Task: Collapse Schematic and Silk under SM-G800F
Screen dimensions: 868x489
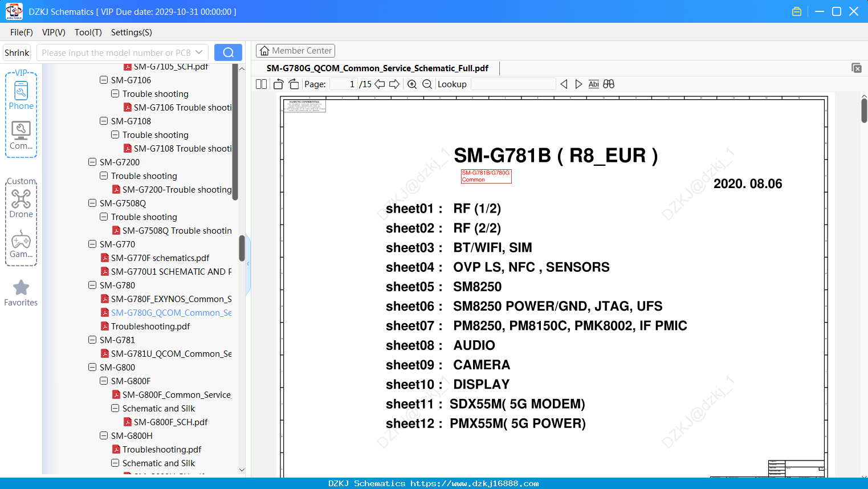Action: pos(115,408)
